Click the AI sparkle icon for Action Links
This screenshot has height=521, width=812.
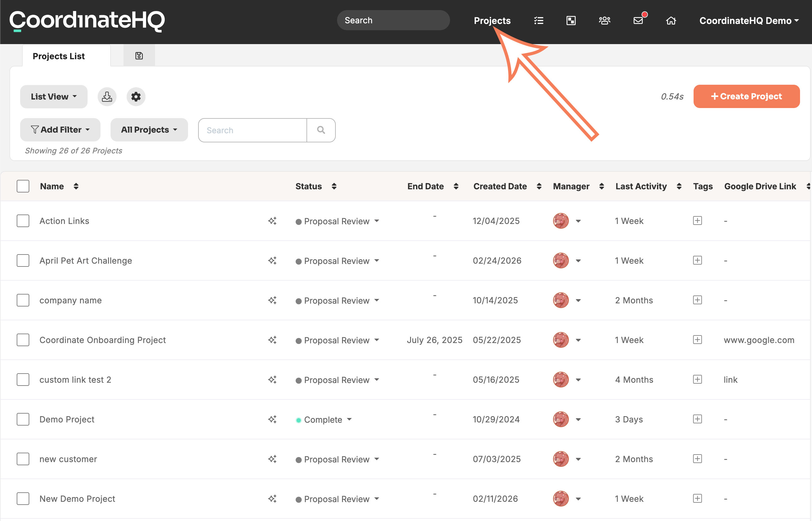(x=272, y=221)
